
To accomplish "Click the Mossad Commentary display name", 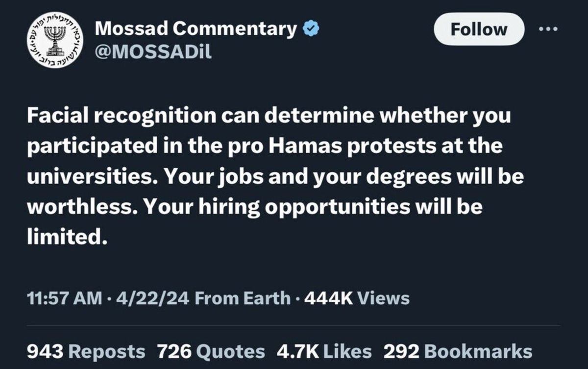I will (x=196, y=28).
